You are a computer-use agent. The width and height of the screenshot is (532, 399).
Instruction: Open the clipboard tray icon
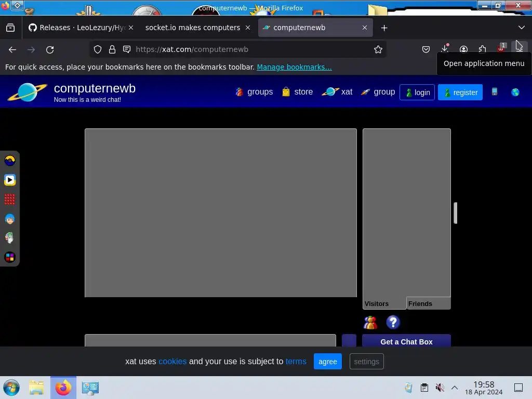pos(424,388)
